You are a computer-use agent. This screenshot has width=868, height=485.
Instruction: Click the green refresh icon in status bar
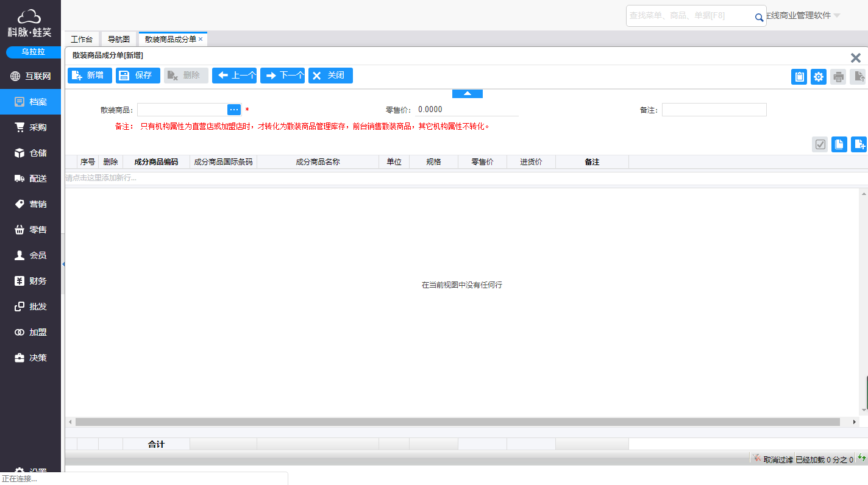coord(862,458)
